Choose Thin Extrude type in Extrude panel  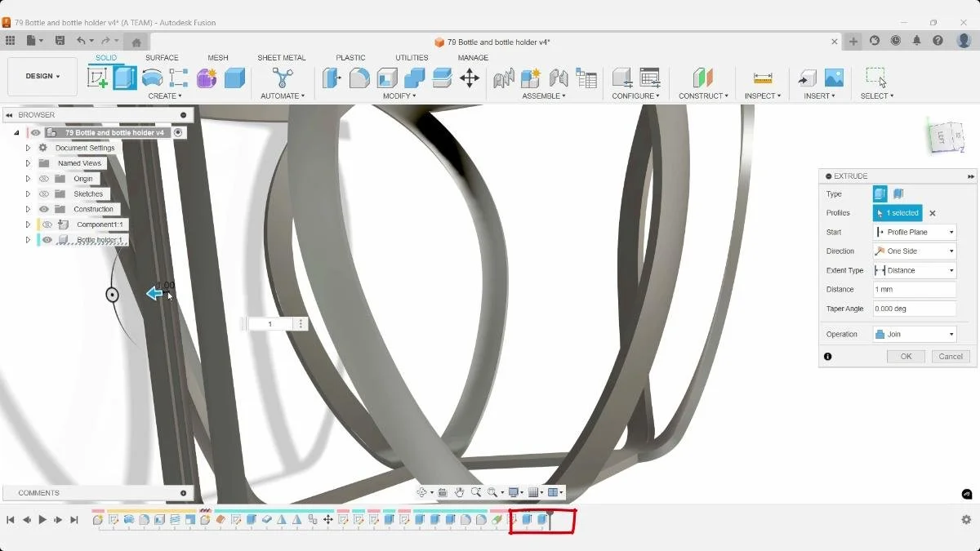point(898,194)
